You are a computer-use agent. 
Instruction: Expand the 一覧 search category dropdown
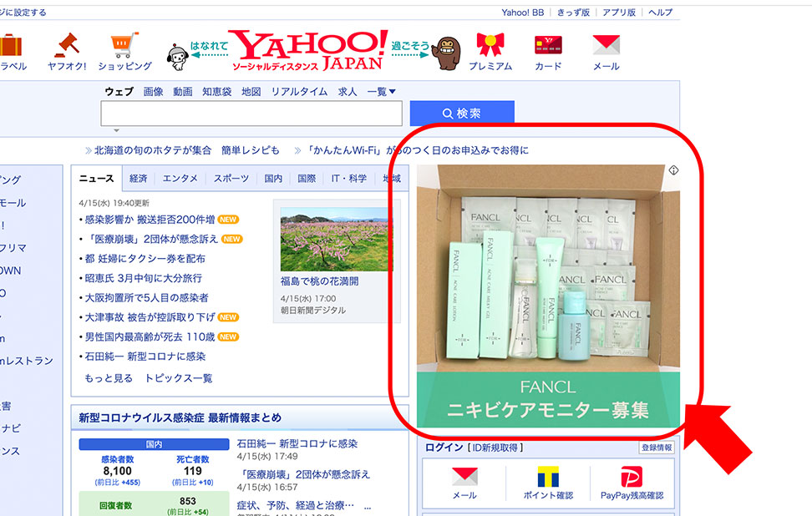click(382, 92)
